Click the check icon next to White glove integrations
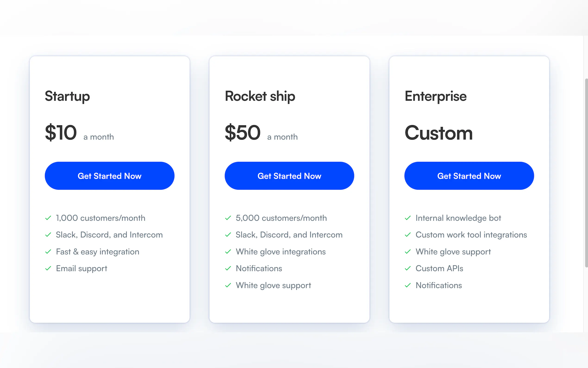The height and width of the screenshot is (368, 588). click(228, 251)
